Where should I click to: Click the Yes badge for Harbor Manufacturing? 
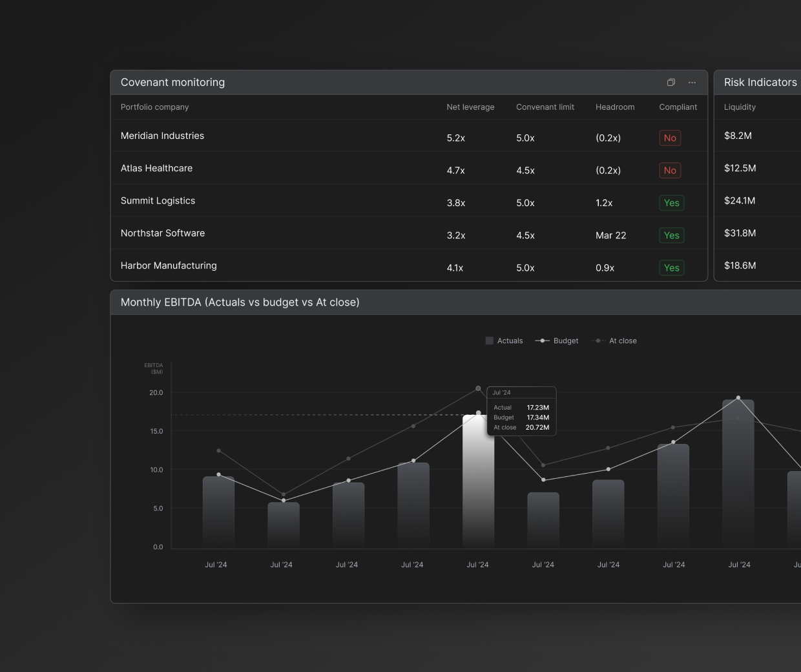coord(671,268)
